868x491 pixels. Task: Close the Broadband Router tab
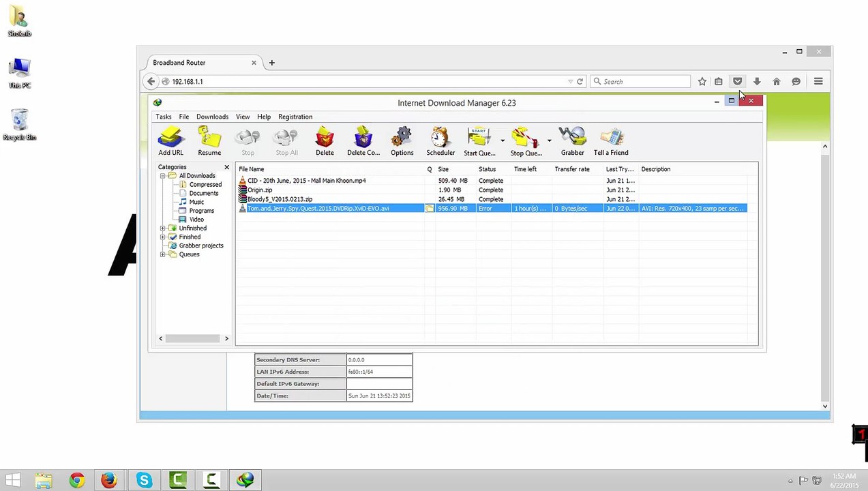click(254, 63)
